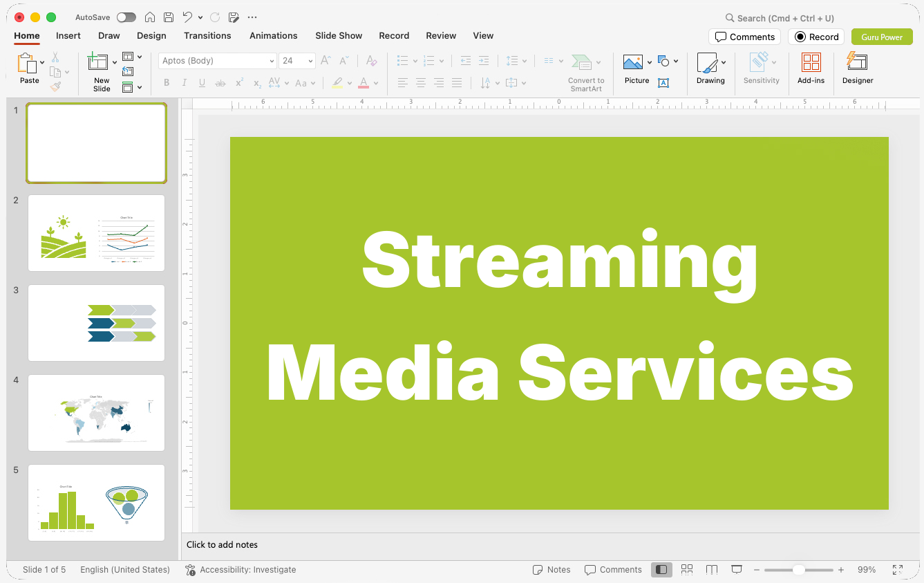The image size is (924, 583).
Task: Open the Design tab
Action: [x=151, y=35]
